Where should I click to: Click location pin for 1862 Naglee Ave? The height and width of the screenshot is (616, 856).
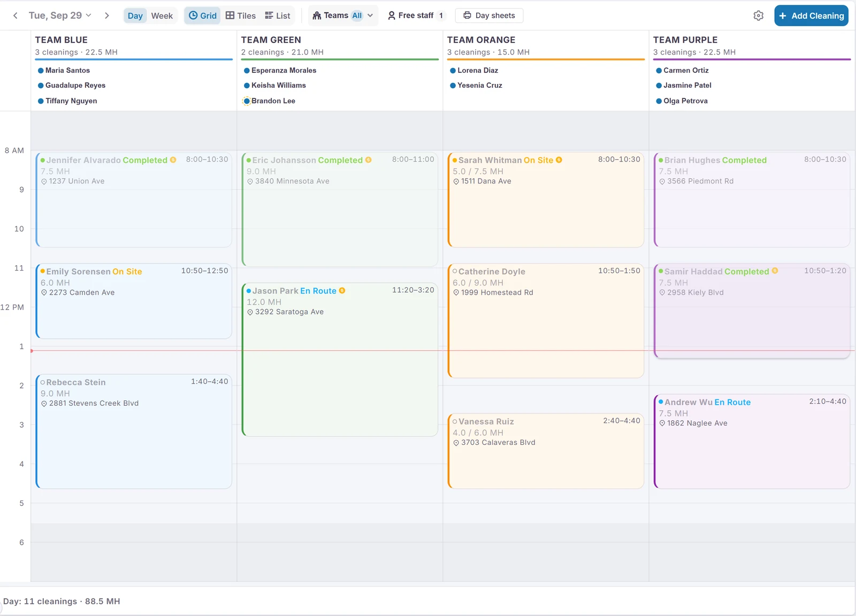662,423
